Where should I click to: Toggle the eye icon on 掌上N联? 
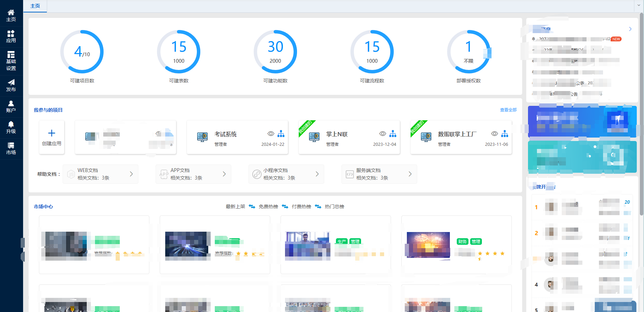coord(383,134)
